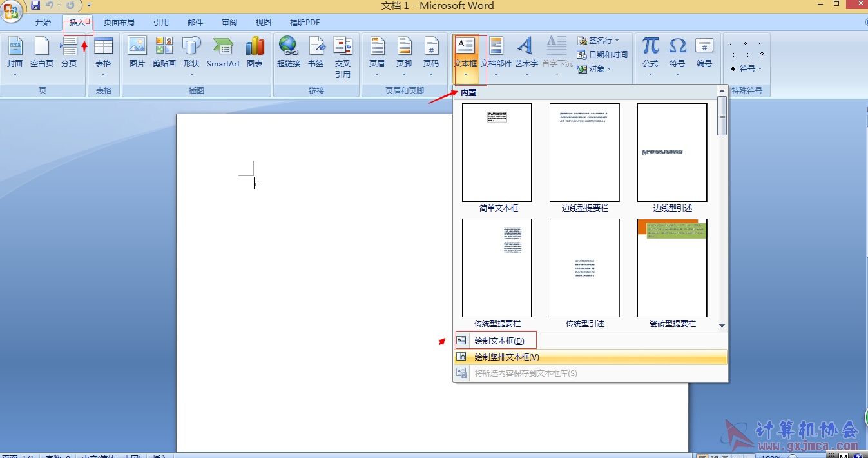This screenshot has height=458, width=868.
Task: Insert a SmartArt graphic
Action: pyautogui.click(x=223, y=53)
